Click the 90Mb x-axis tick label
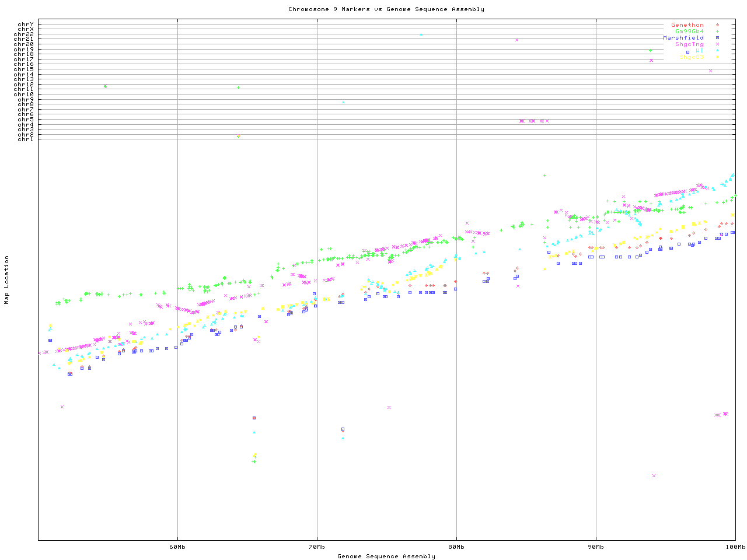The image size is (747, 560). pos(596,547)
